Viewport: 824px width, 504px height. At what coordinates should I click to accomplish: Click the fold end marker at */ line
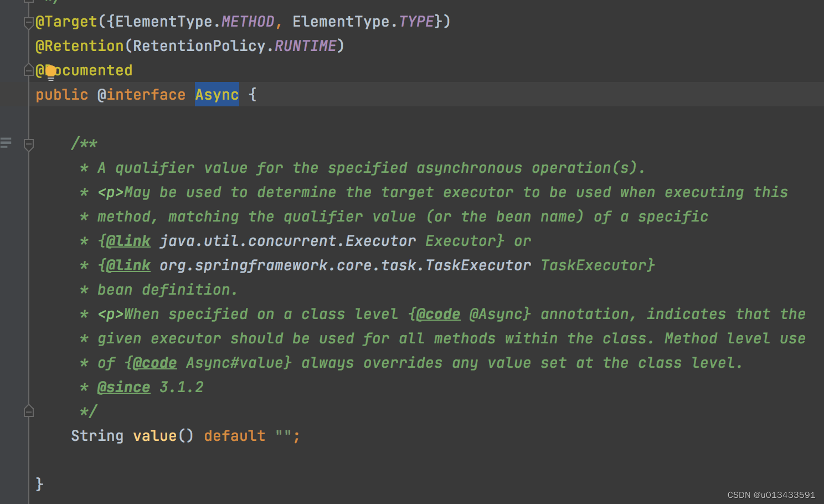point(29,411)
